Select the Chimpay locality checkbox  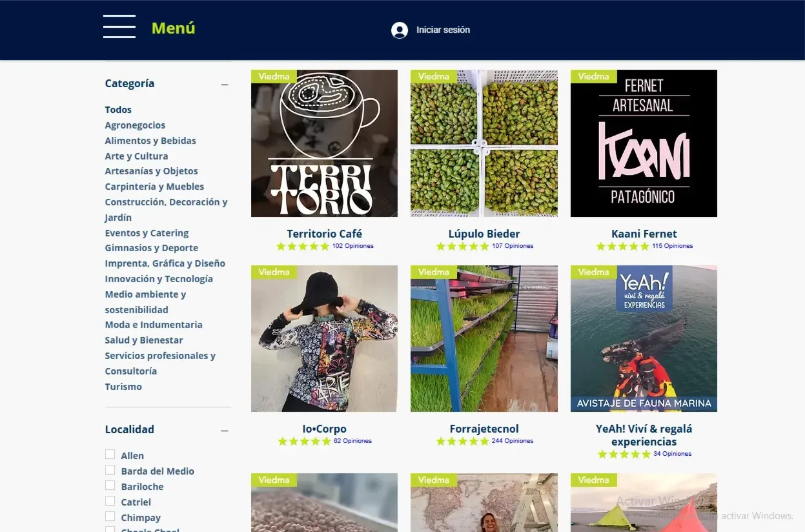pyautogui.click(x=110, y=517)
